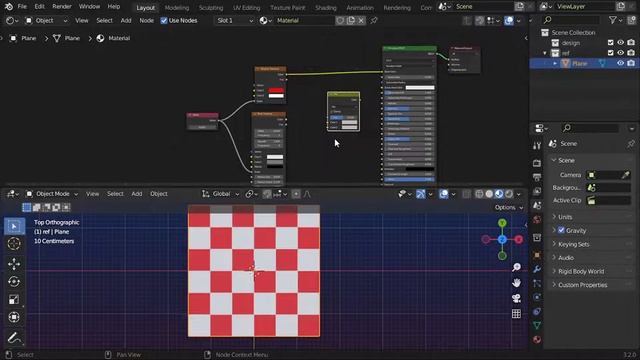Select Scene Collection in the outliner
This screenshot has width=640, height=360.
pyautogui.click(x=573, y=32)
